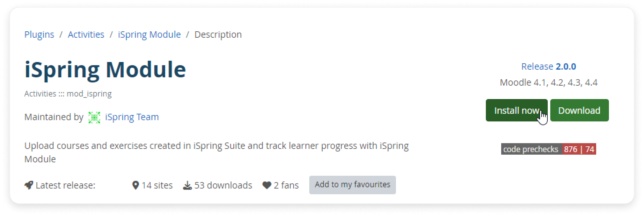
Task: Open iSpring Team maintainer profile
Action: click(132, 117)
